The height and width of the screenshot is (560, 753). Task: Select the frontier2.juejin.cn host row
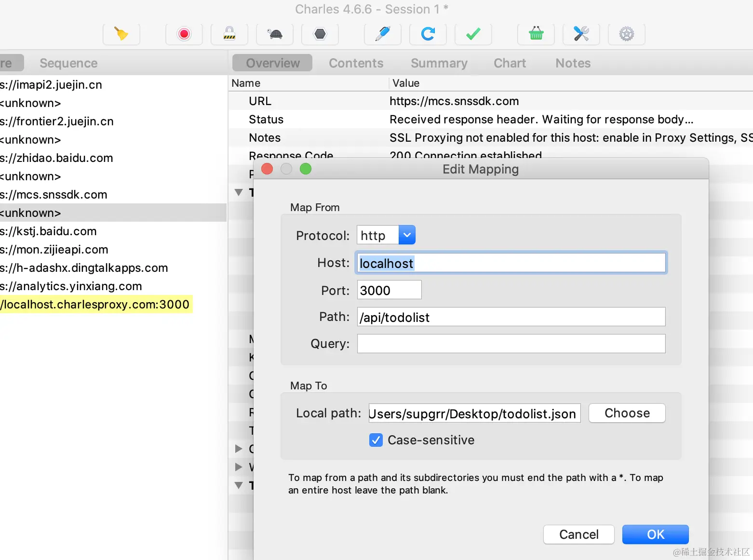pyautogui.click(x=113, y=121)
